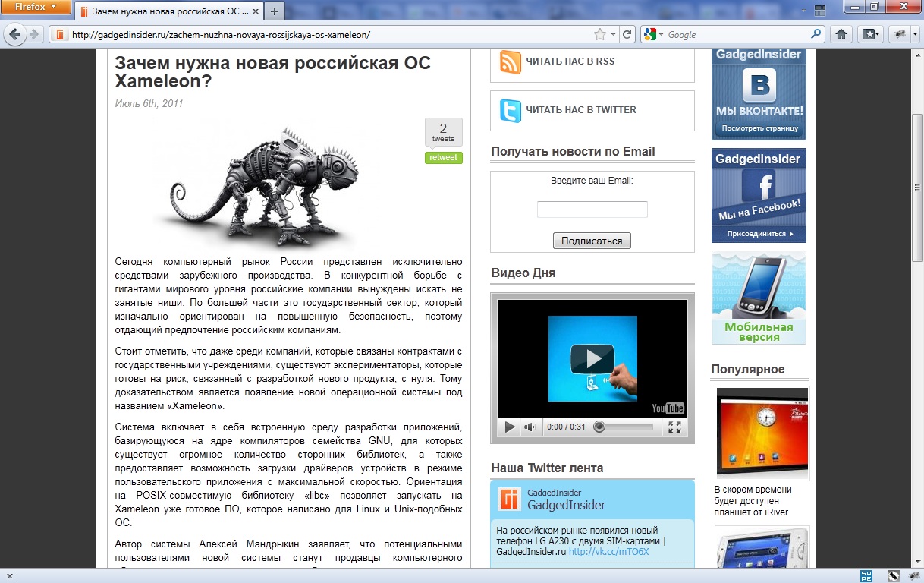The width and height of the screenshot is (924, 583).
Task: Click the "Подписаться" subscribe button
Action: pyautogui.click(x=592, y=241)
